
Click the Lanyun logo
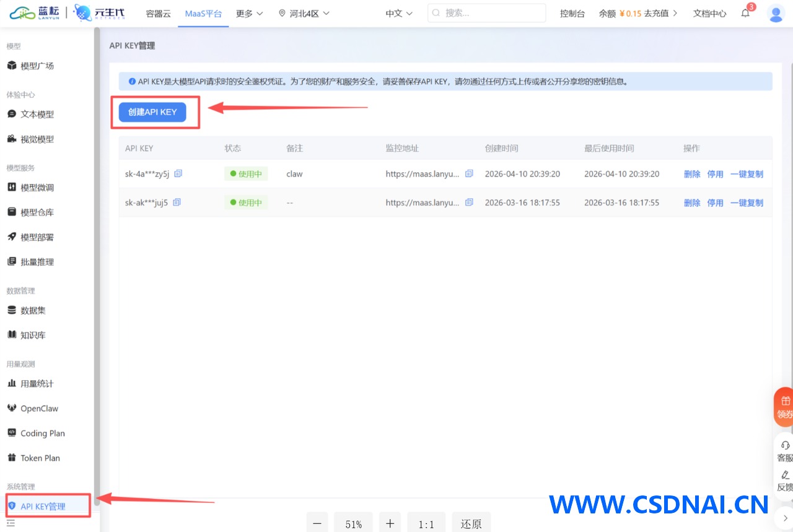point(35,13)
